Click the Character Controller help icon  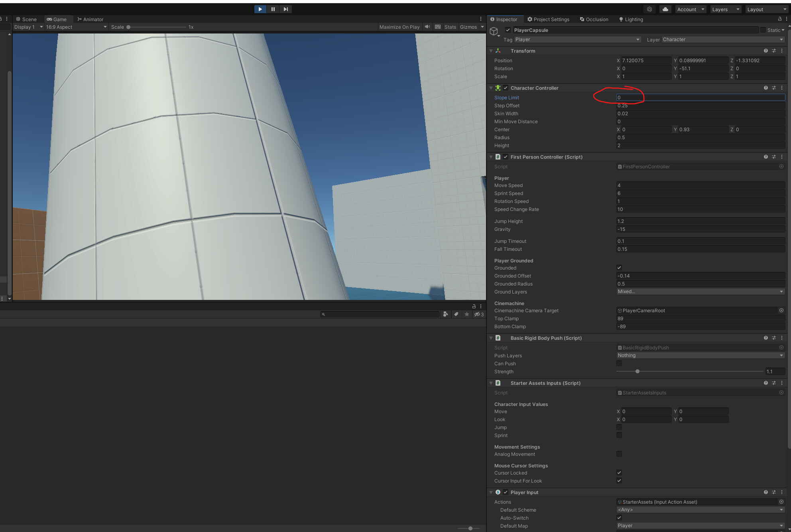pyautogui.click(x=765, y=88)
